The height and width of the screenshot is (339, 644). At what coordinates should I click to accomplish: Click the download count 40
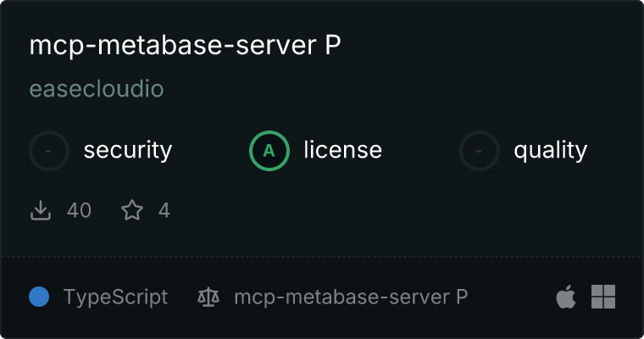coord(79,210)
